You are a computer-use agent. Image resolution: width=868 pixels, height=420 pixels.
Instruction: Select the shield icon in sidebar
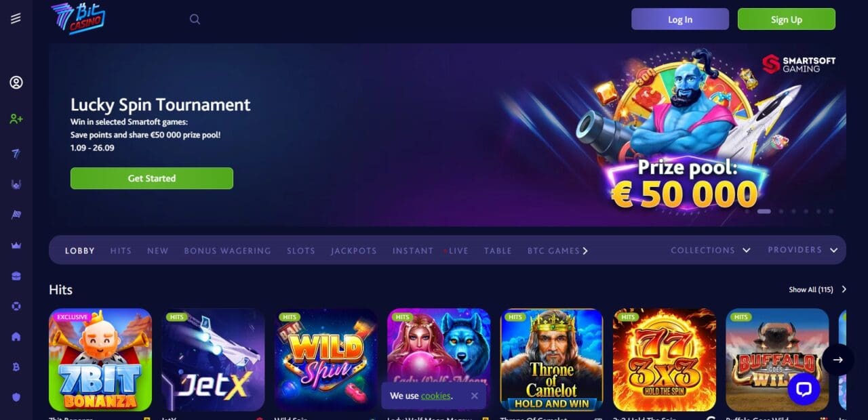pos(16,397)
